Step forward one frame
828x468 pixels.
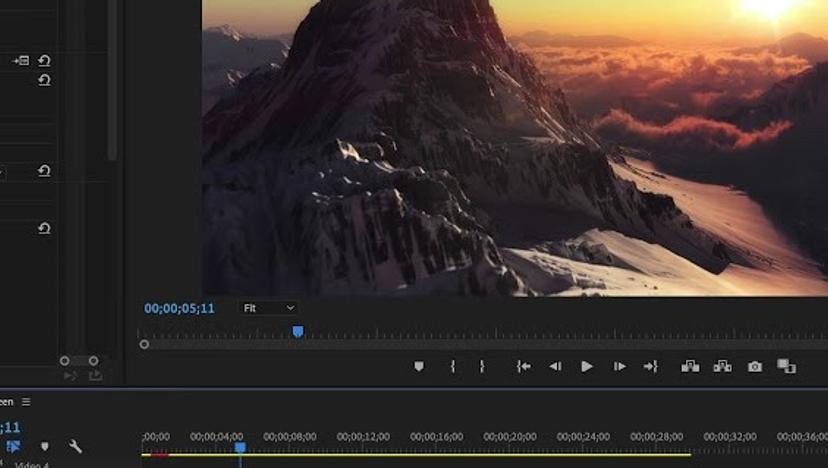pos(619,367)
